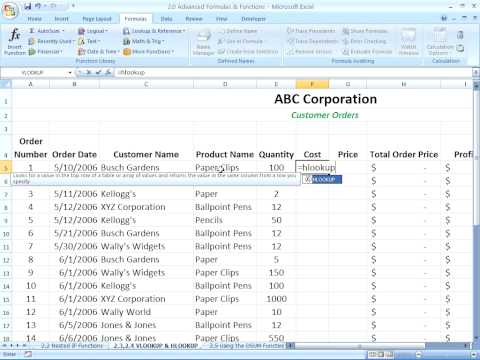
Task: Click Evaluate Formula
Action: click(367, 52)
